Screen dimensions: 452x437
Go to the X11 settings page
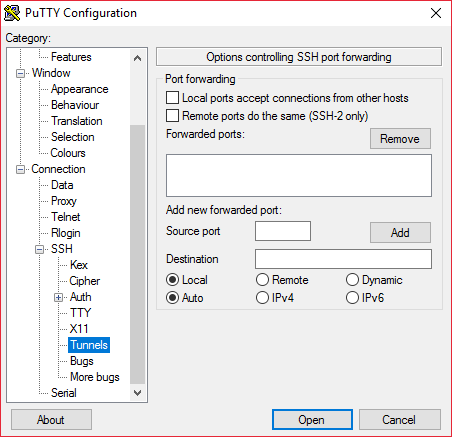[79, 329]
